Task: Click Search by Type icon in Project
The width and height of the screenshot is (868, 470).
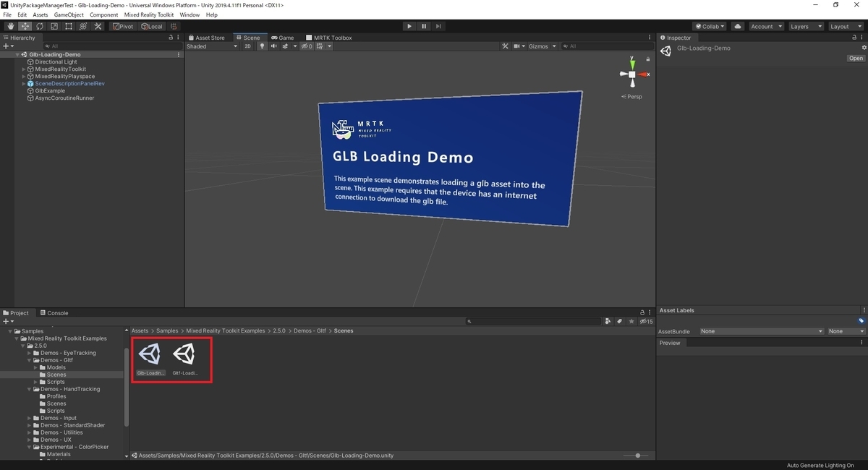Action: (608, 321)
